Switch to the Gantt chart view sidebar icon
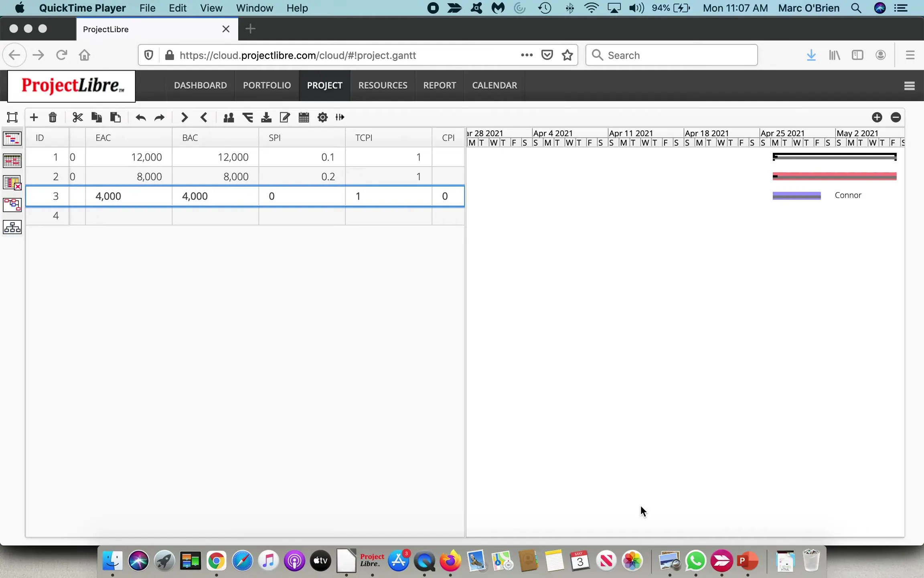Image resolution: width=924 pixels, height=578 pixels. pos(12,139)
